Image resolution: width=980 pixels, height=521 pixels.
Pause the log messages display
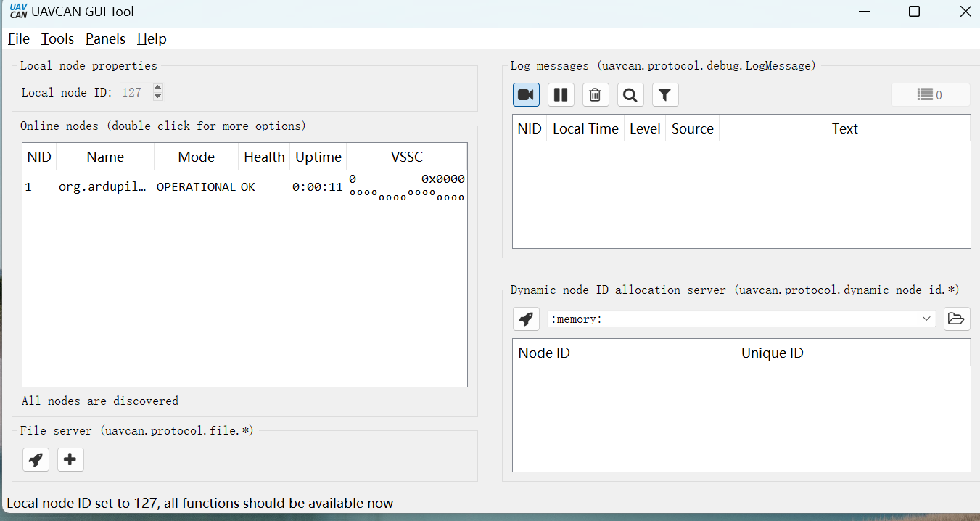pos(561,95)
